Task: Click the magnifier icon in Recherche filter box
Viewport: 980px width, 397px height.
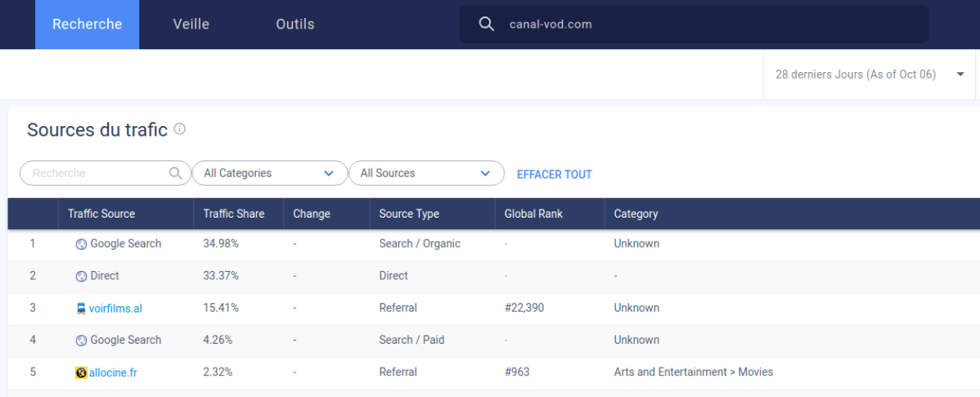Action: [175, 174]
